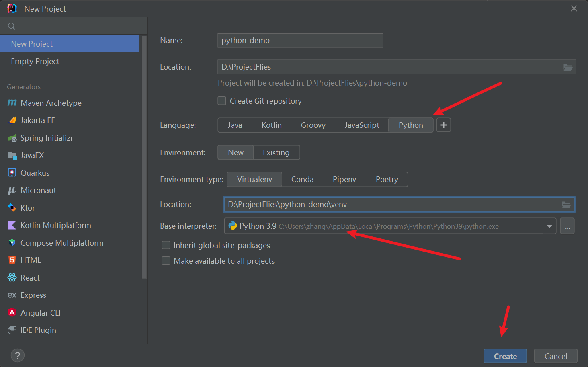
Task: Click the Python39 python.exe interpreter path text
Action: pos(389,226)
